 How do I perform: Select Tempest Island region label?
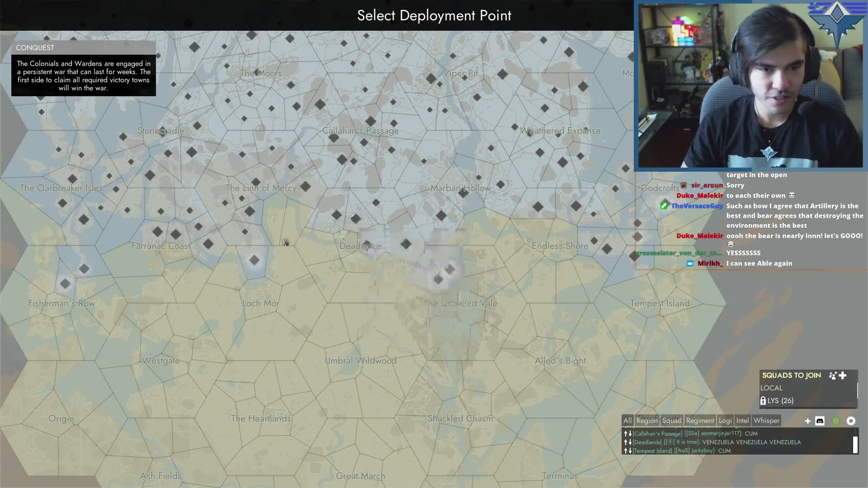[x=660, y=303]
